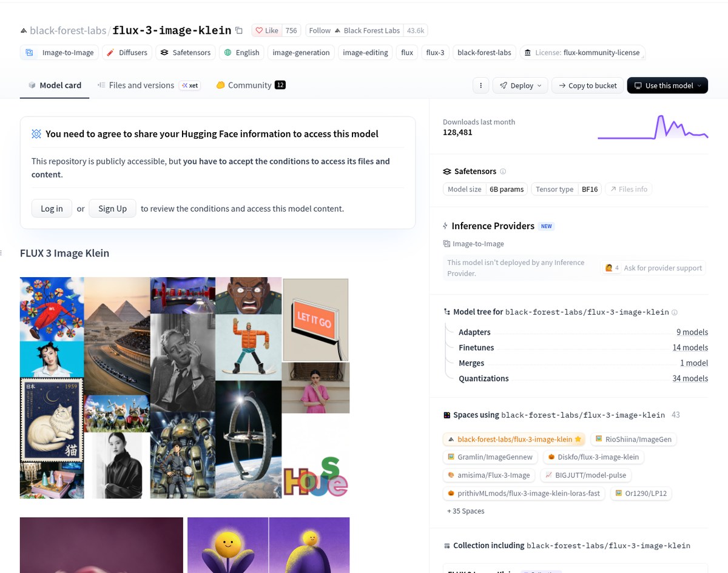
Task: Click the Image-to-Image tag icon
Action: tap(29, 53)
